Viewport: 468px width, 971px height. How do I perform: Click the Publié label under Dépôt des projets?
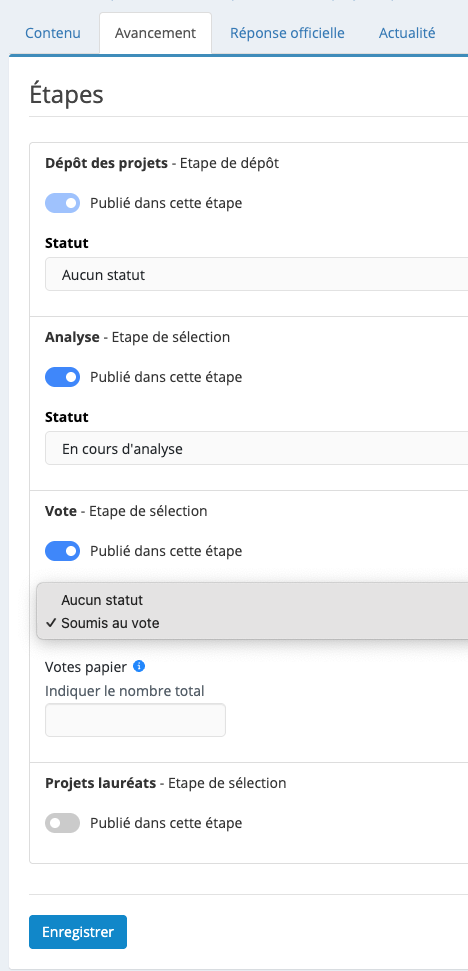coord(166,203)
